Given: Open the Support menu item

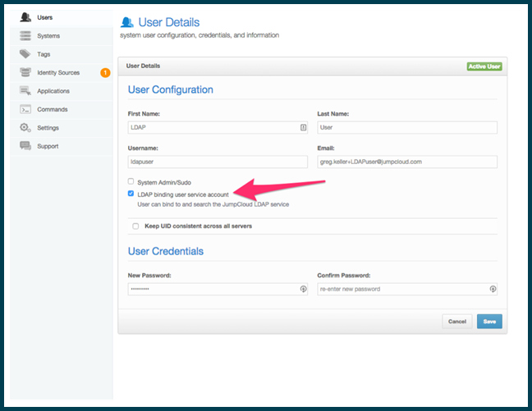Looking at the screenshot, I should click(48, 146).
